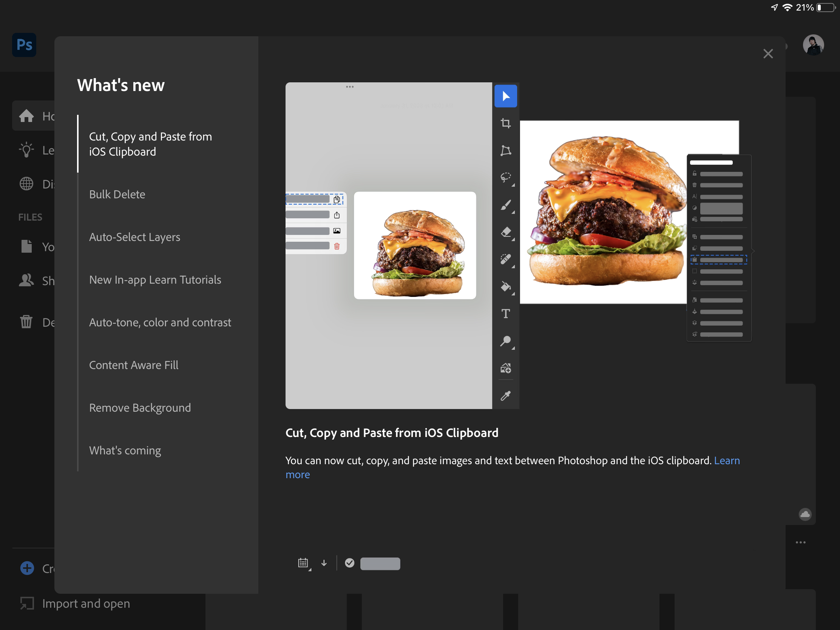
Task: Open the Discover globe icon
Action: coord(26,184)
